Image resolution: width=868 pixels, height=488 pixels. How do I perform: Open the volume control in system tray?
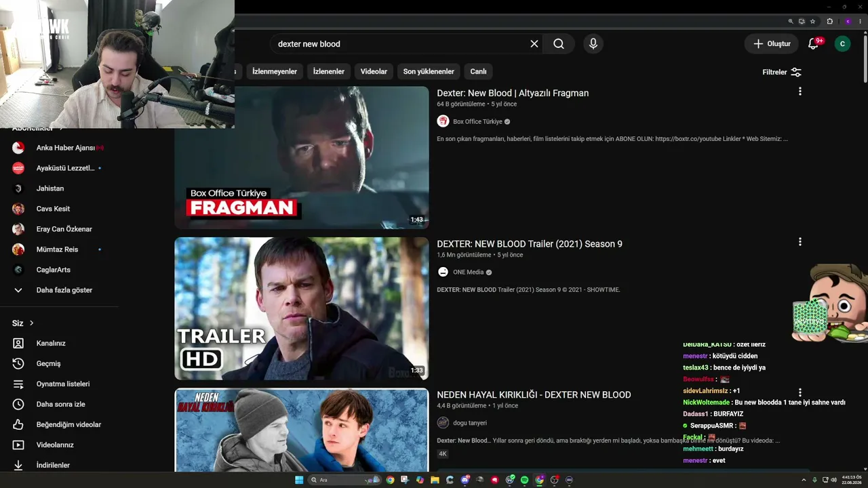(833, 480)
